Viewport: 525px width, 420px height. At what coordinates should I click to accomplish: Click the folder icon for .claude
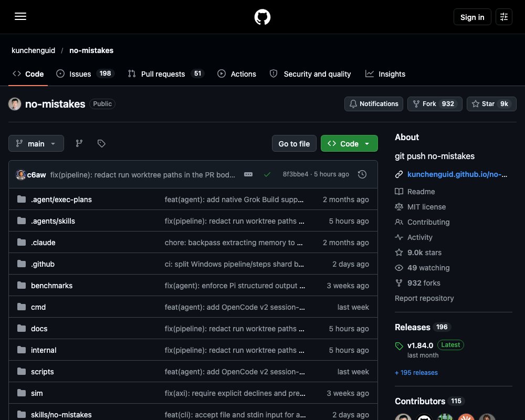pyautogui.click(x=22, y=242)
